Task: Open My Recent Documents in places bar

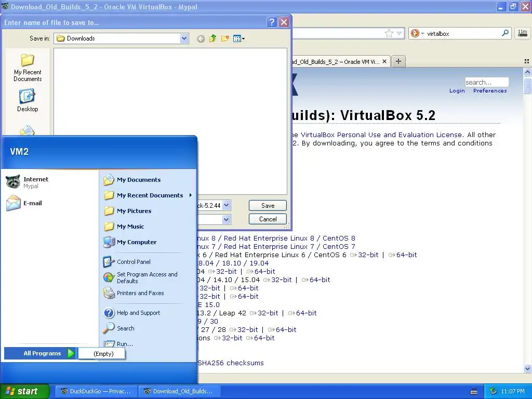Action: [x=28, y=68]
